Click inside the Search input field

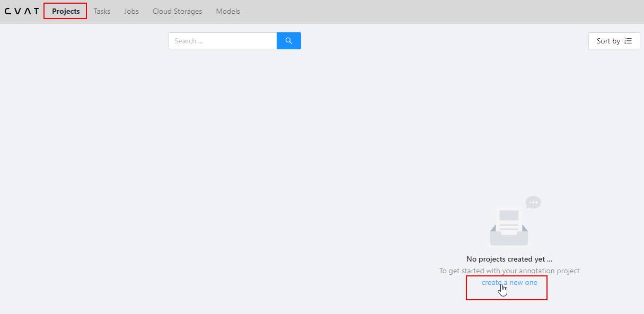pos(223,40)
